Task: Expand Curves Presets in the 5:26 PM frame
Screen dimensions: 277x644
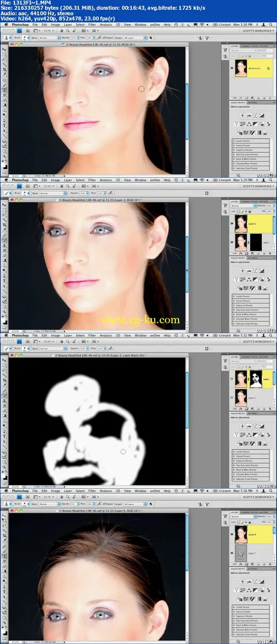Action: tap(234, 145)
